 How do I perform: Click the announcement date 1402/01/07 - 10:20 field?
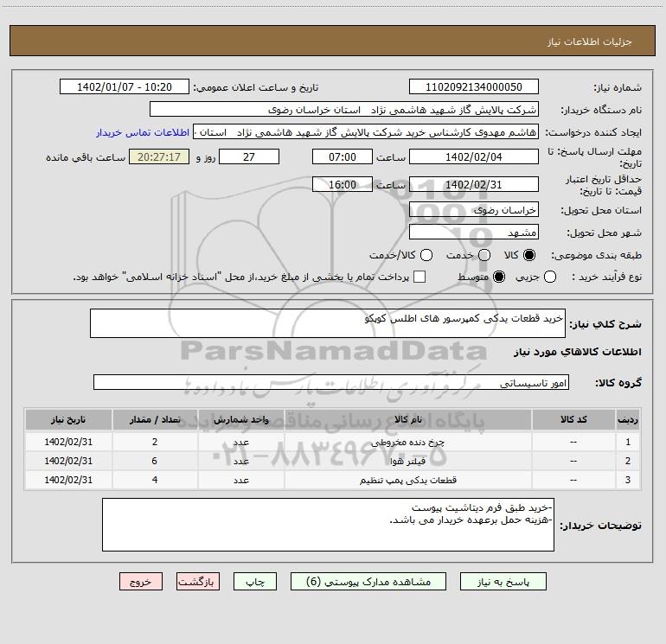[x=125, y=87]
